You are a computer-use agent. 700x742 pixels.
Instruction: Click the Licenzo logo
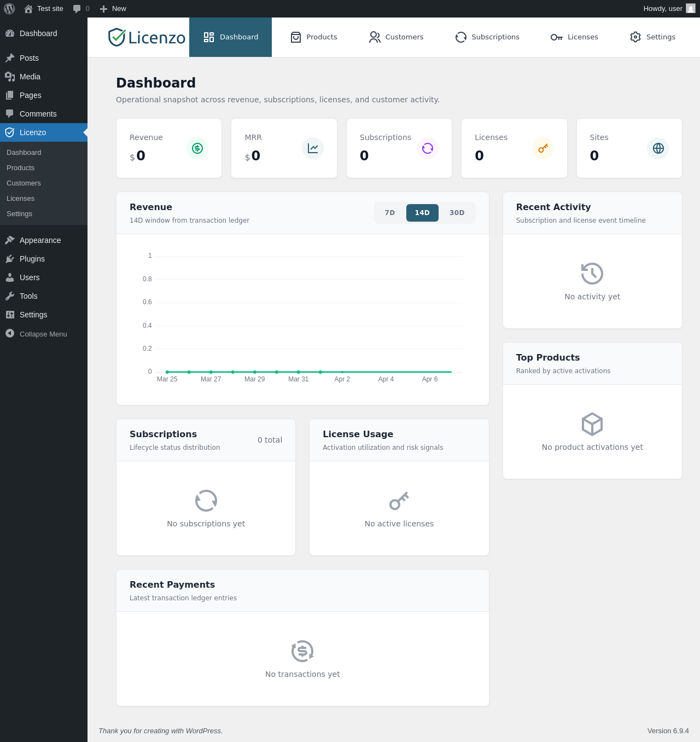(147, 37)
